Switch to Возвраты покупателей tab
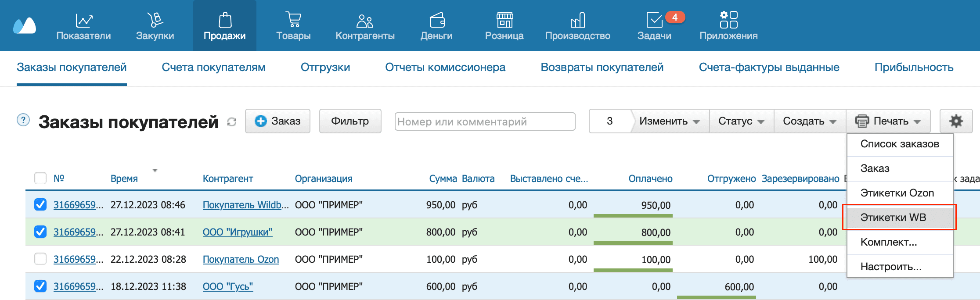The height and width of the screenshot is (300, 980). point(602,68)
